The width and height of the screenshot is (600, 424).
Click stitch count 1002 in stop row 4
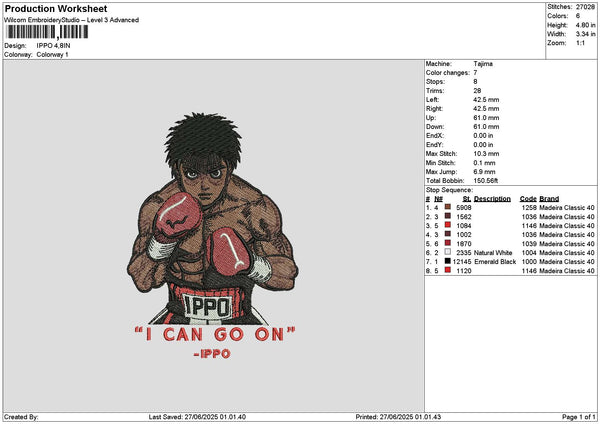click(x=464, y=235)
